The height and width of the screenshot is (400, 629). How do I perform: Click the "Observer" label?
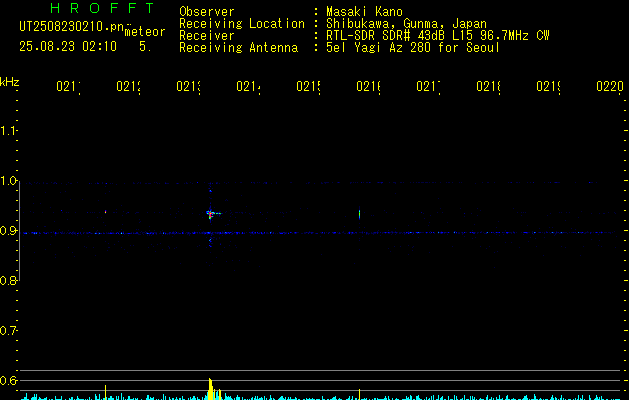[207, 12]
